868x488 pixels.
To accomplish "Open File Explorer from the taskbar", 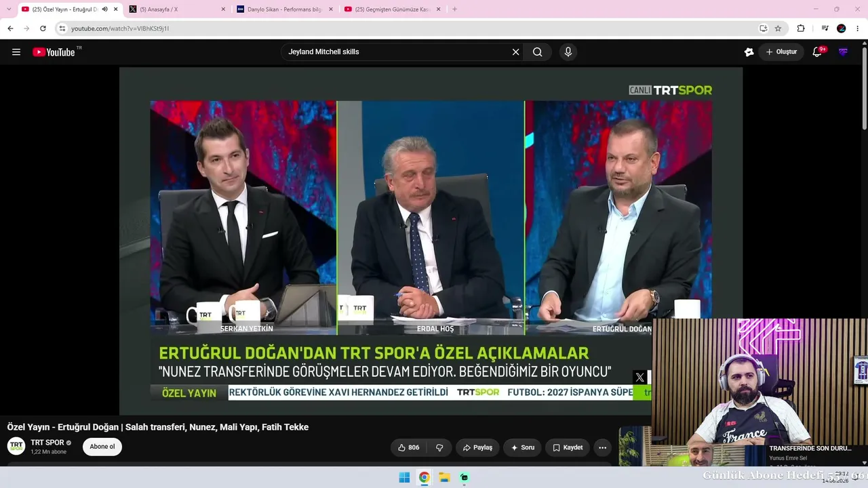I will (444, 477).
